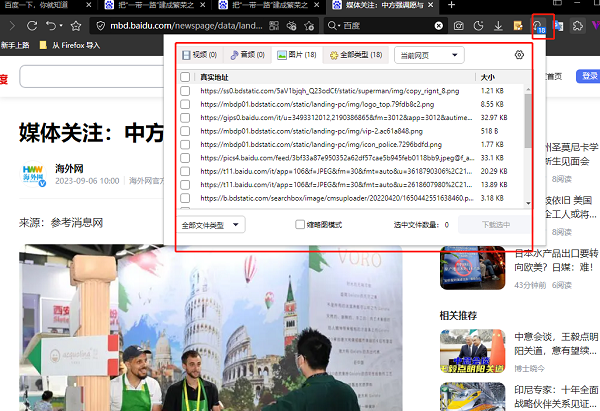
Task: Click the 13.89 KB size cell
Action: (x=494, y=184)
